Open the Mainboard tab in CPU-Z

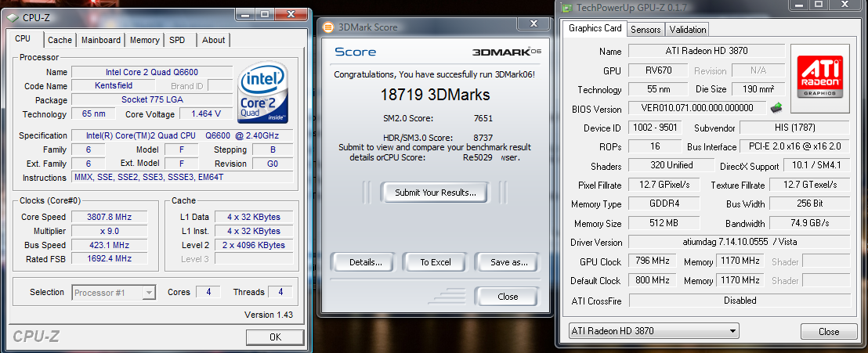click(101, 40)
